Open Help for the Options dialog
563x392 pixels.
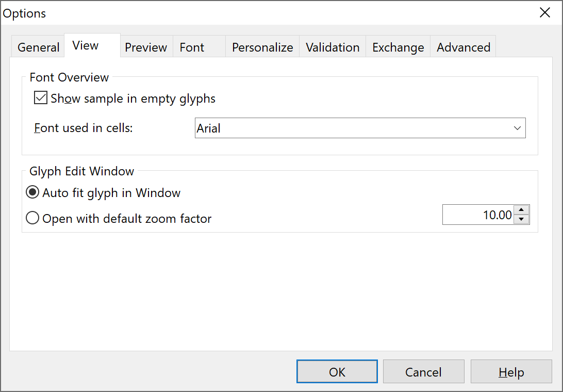tap(511, 371)
